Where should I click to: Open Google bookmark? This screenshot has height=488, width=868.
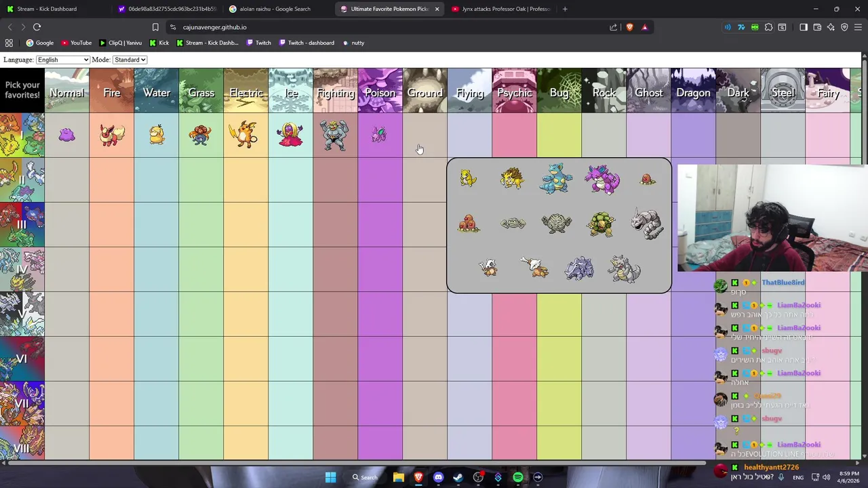(x=39, y=43)
